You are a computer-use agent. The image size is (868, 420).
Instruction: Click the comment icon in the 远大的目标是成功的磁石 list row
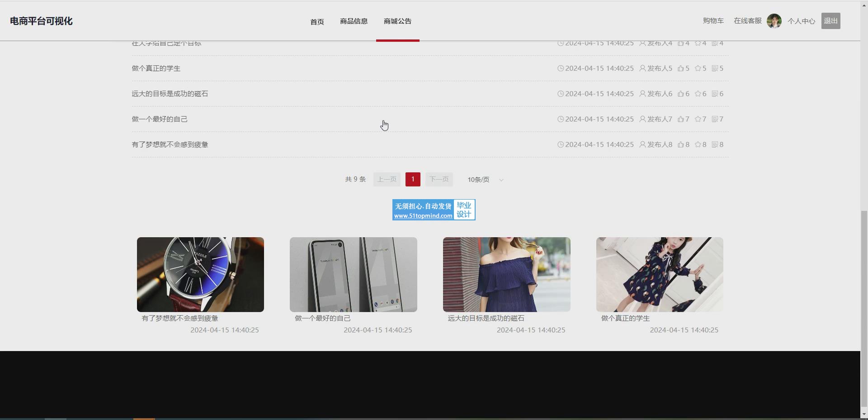click(715, 94)
